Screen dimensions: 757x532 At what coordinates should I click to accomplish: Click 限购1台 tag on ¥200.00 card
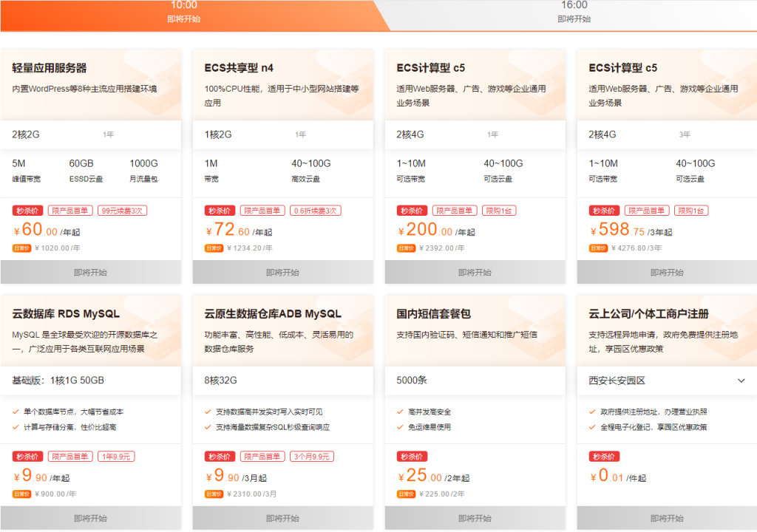pos(499,211)
